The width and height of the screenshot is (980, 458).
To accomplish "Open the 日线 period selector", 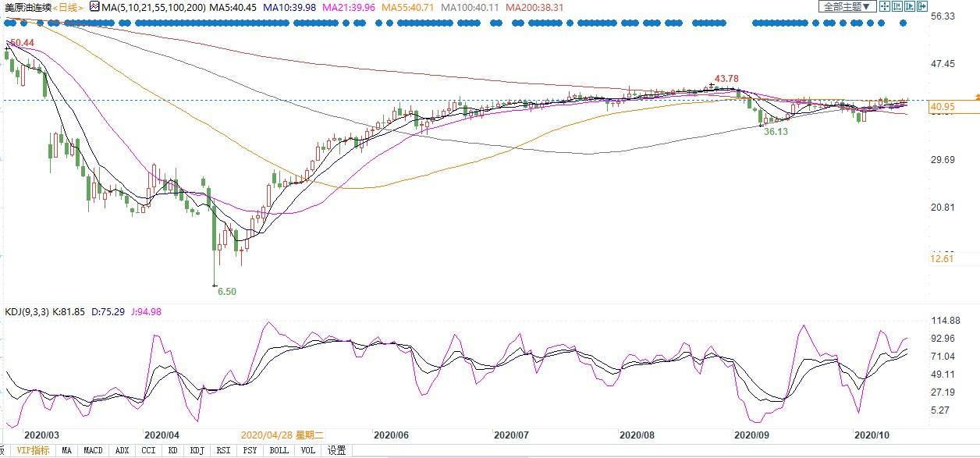I will pyautogui.click(x=68, y=7).
